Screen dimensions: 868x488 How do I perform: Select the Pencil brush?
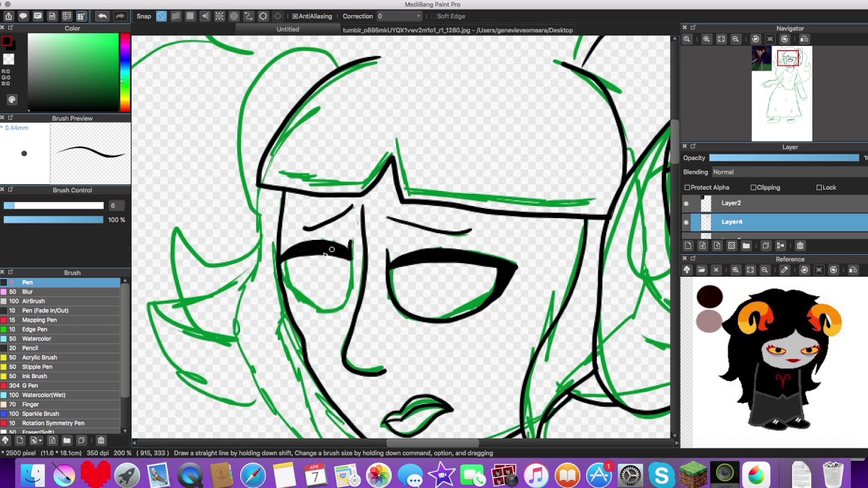(x=60, y=348)
